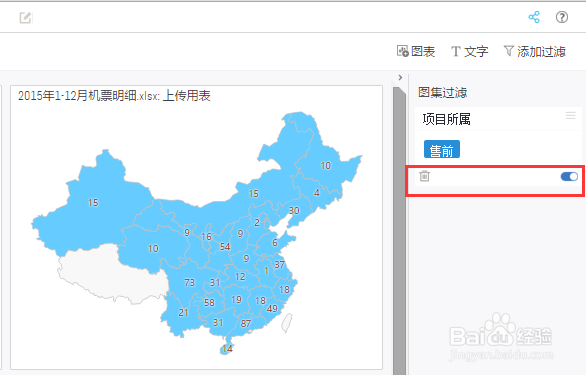Select the map region labeled 49

(272, 308)
